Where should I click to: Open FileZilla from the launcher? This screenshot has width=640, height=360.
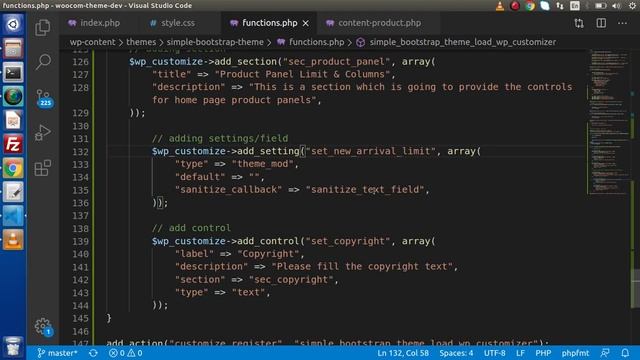point(13,144)
